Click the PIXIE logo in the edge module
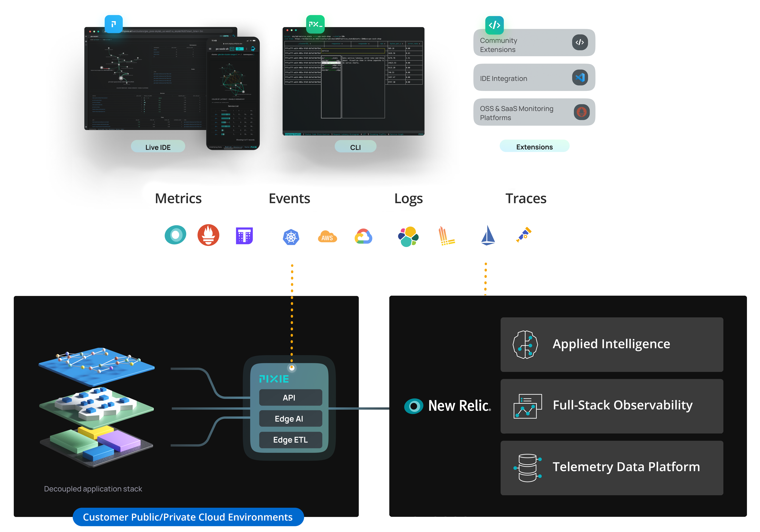The image size is (760, 532). 274,379
